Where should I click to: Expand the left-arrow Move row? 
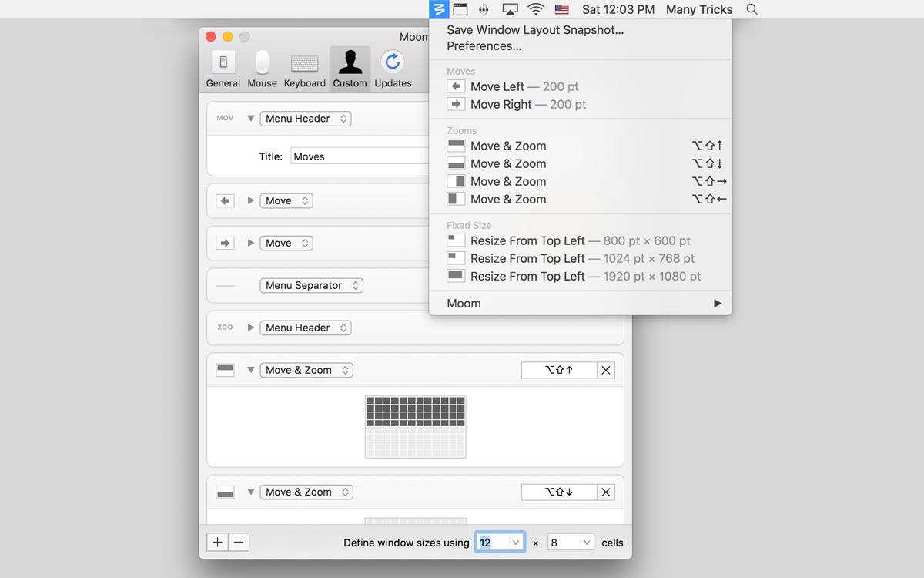coord(250,200)
